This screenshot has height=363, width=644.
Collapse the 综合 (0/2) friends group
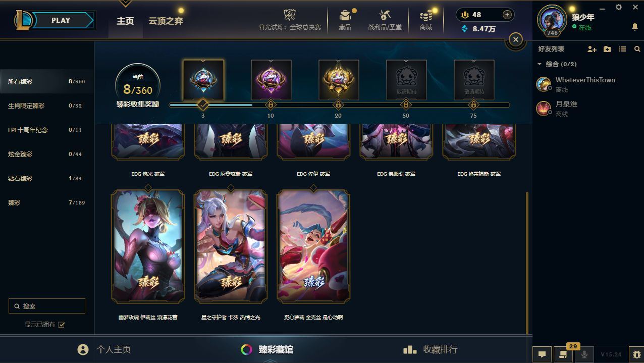pos(540,64)
